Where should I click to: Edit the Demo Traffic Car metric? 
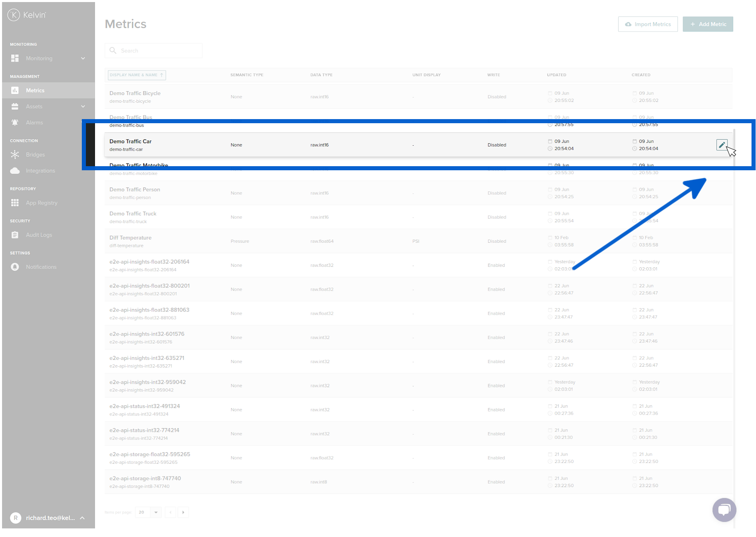(x=722, y=145)
